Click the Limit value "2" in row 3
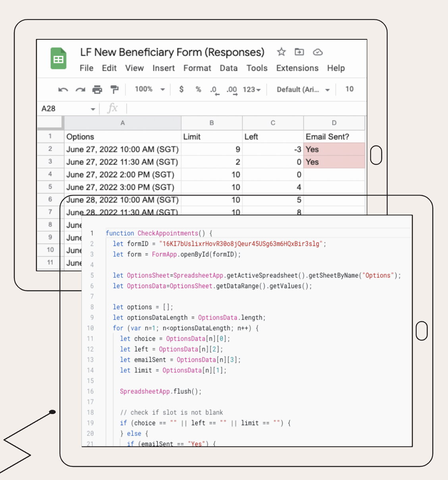 point(212,162)
